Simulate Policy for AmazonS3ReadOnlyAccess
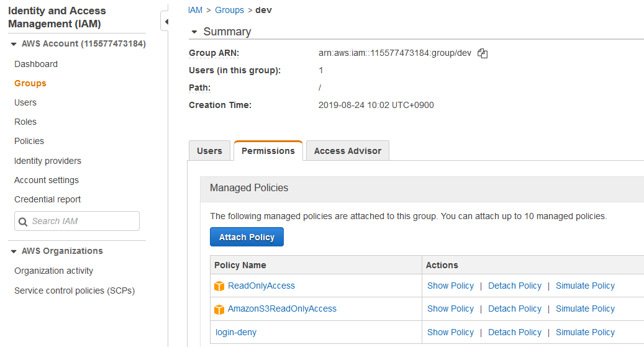The height and width of the screenshot is (347, 644). [585, 309]
